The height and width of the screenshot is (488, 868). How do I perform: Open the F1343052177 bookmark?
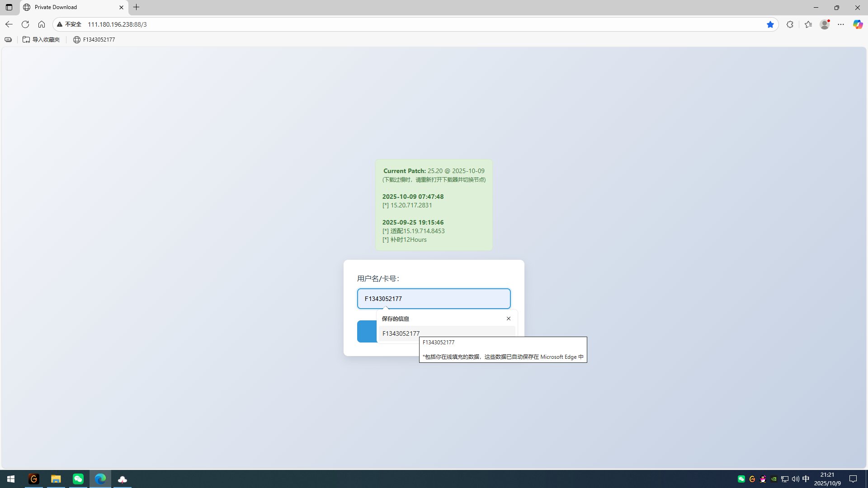(x=94, y=40)
